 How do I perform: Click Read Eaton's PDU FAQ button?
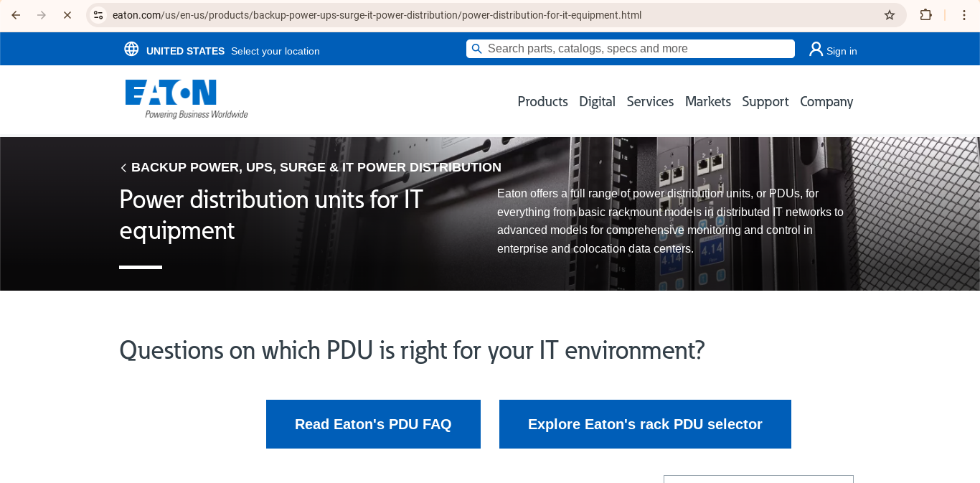(373, 424)
